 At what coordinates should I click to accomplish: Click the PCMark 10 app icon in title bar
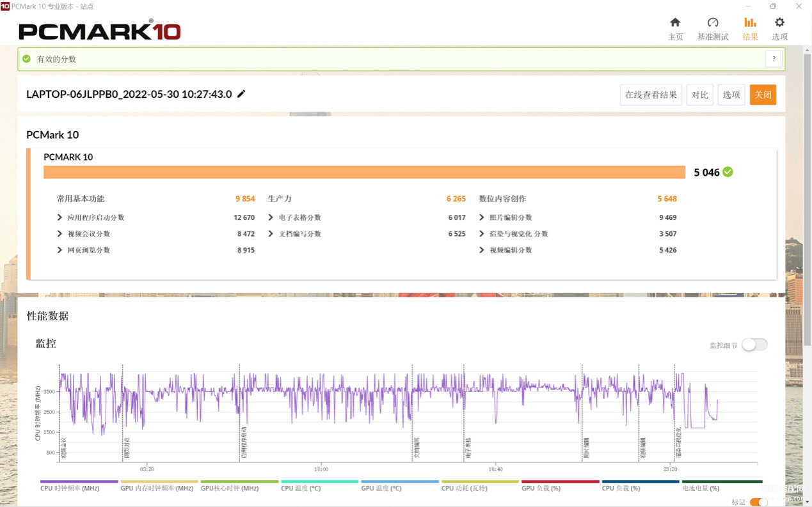(5, 6)
